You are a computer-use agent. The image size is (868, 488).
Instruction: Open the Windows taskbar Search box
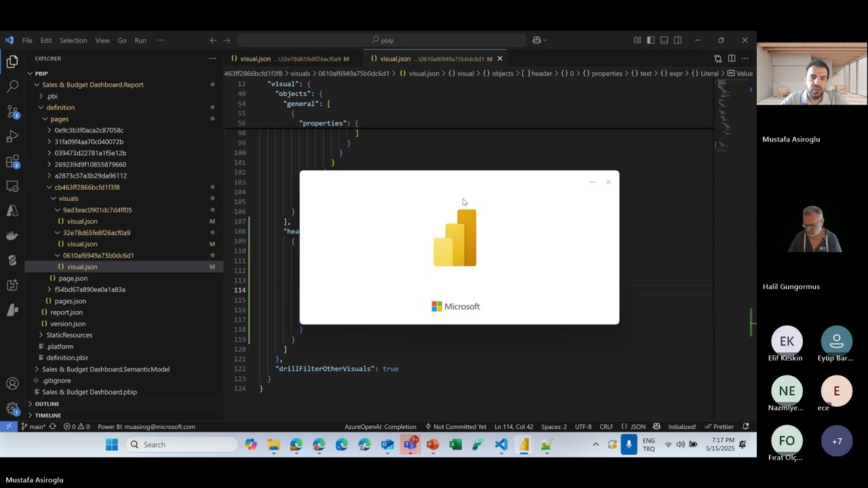pyautogui.click(x=181, y=445)
